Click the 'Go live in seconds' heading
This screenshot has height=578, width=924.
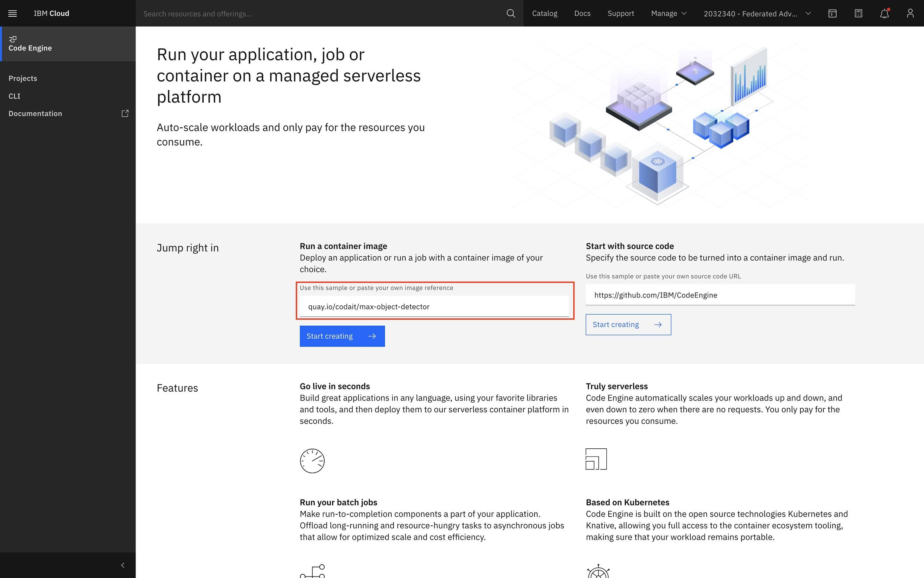pos(335,386)
